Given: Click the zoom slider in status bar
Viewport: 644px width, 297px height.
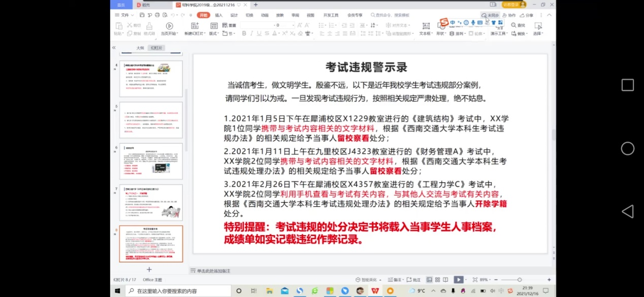Looking at the screenshot, I should click(x=520, y=280).
